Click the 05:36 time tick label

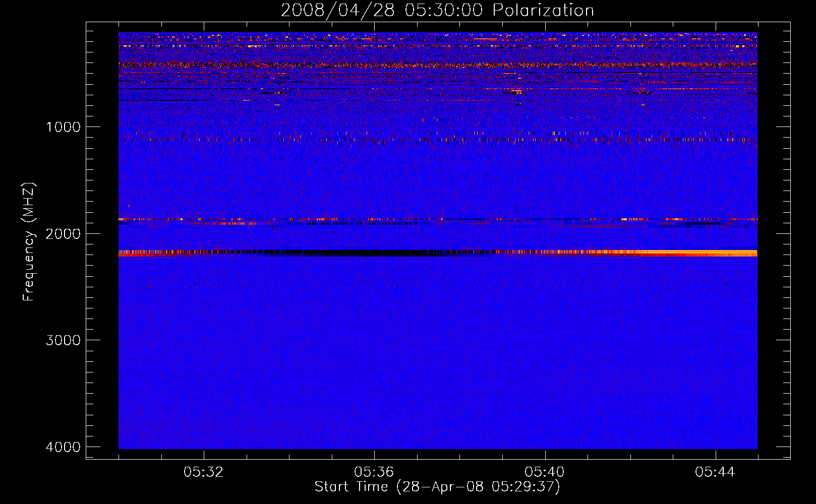374,472
